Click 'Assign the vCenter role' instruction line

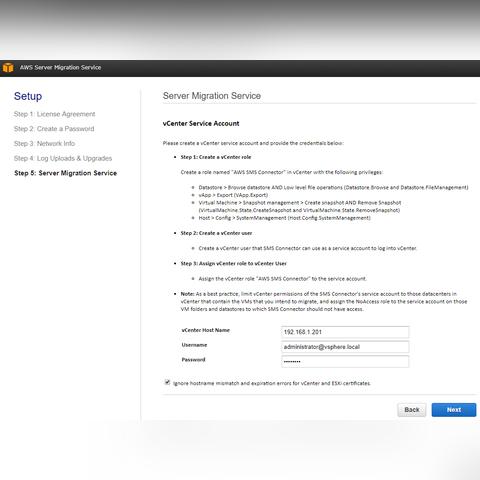click(282, 279)
